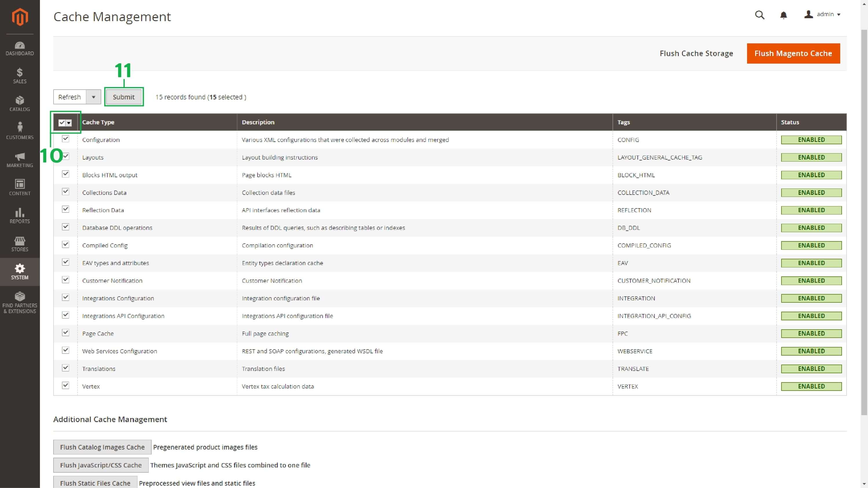Click the search magnifier icon

pos(759,15)
